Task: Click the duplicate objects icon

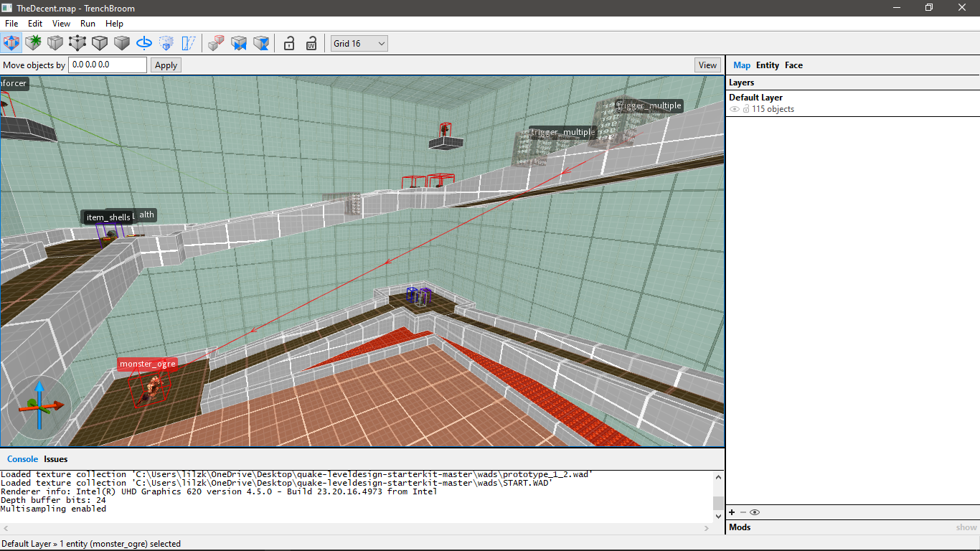Action: click(x=216, y=43)
